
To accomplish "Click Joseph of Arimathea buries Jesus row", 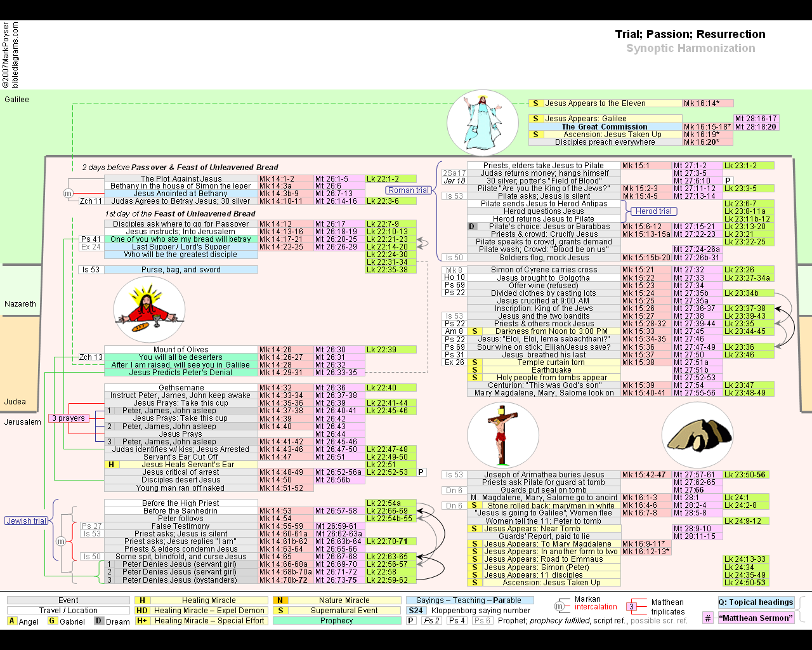I will [544, 475].
